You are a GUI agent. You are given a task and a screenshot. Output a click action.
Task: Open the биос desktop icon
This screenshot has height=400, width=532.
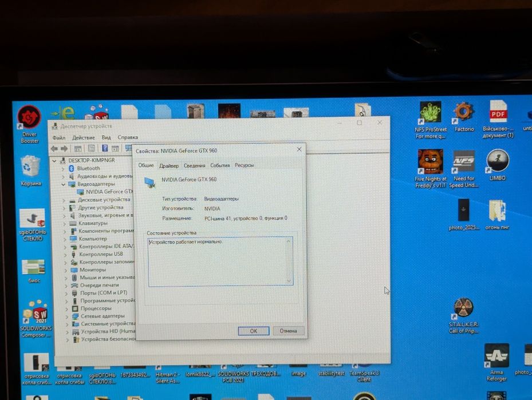(34, 271)
